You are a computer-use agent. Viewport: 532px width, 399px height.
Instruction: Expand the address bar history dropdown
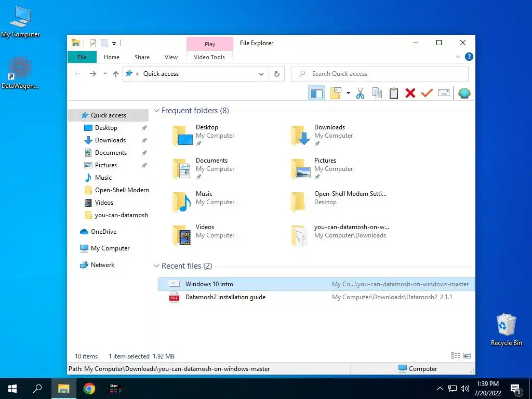pyautogui.click(x=261, y=74)
